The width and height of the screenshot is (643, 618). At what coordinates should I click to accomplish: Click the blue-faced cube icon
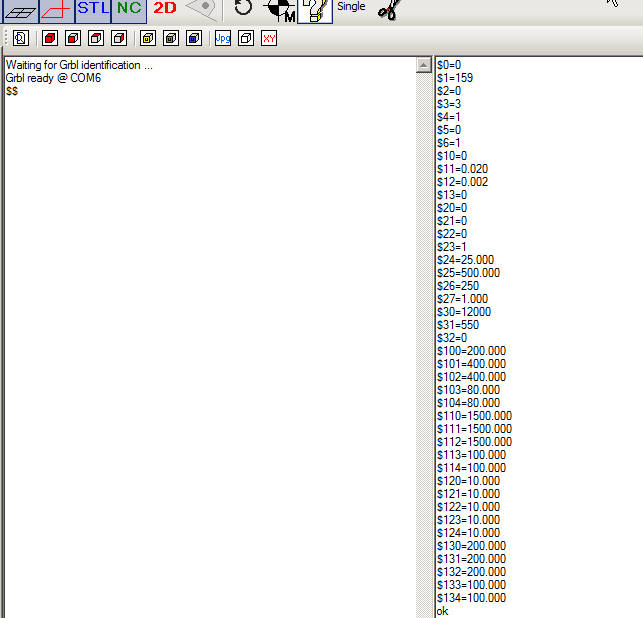[x=194, y=39]
